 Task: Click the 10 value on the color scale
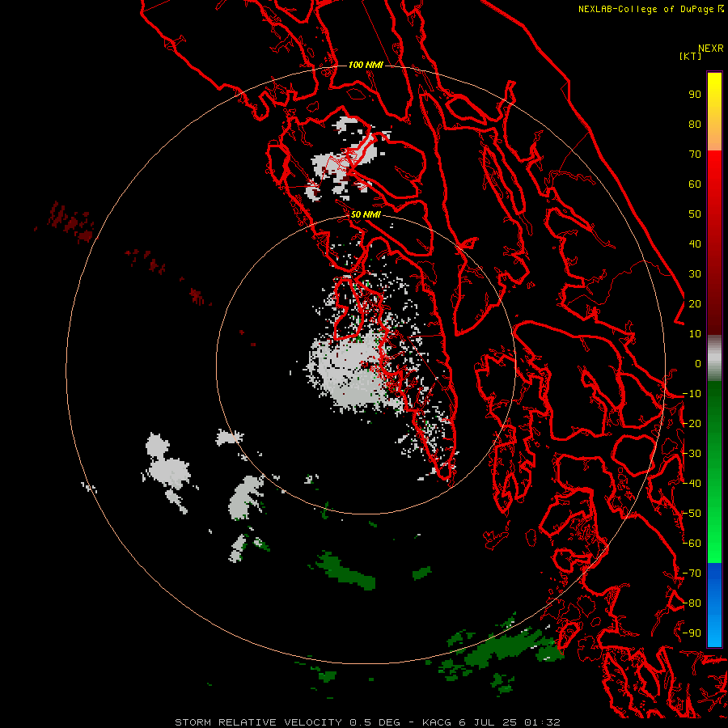pyautogui.click(x=695, y=334)
